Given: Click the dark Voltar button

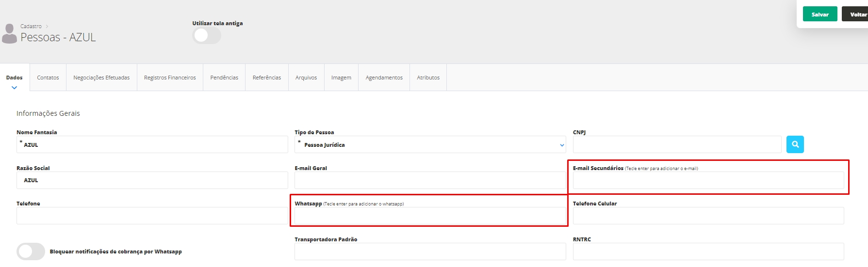Looking at the screenshot, I should click(x=857, y=15).
